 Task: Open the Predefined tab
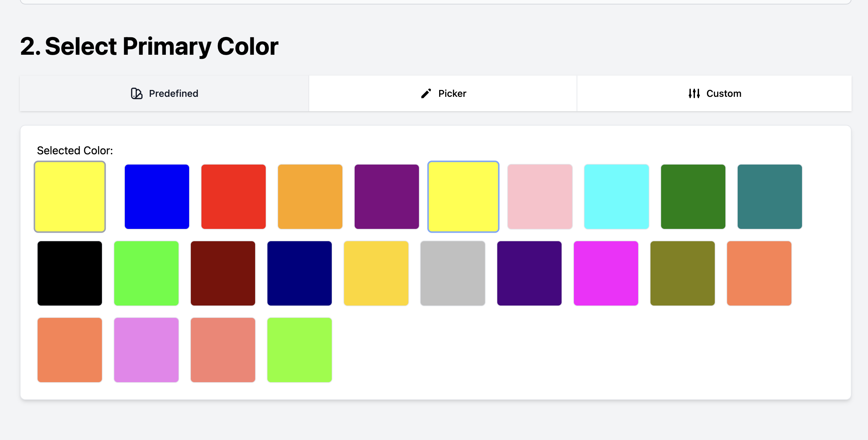tap(164, 93)
